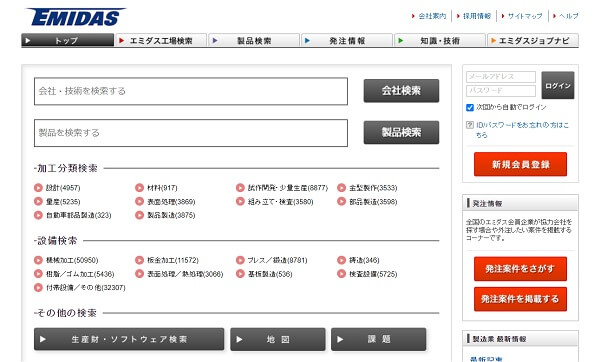Click the red arrow icon beside 自動車部品製造(323)
The height and width of the screenshot is (362, 600).
coord(38,215)
